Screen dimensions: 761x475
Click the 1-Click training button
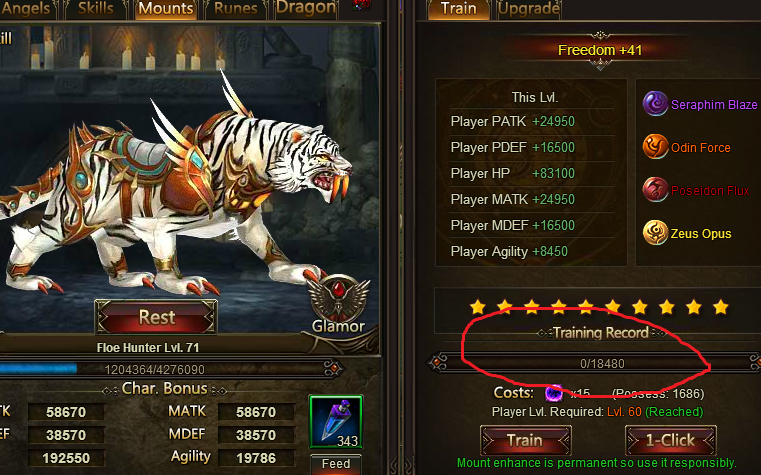point(671,440)
